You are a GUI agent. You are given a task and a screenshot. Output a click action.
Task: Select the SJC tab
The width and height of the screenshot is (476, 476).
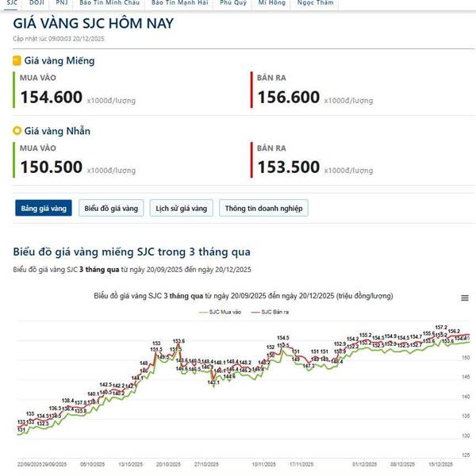[x=12, y=3]
